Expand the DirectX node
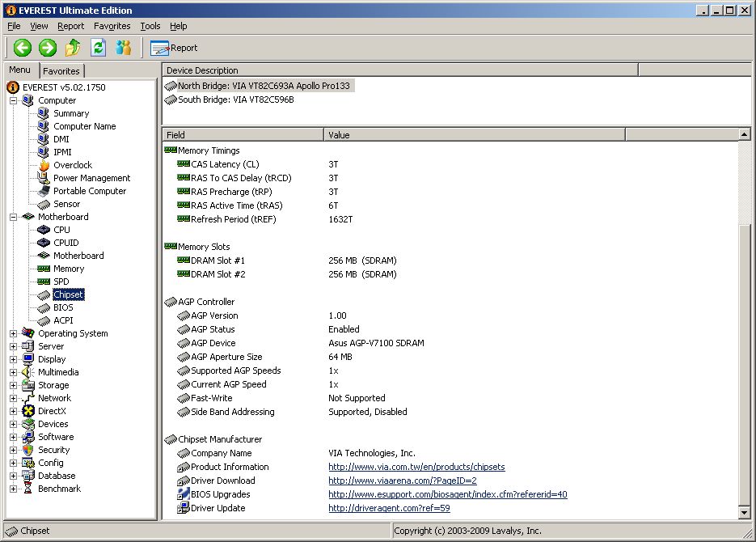Screen dimensions: 756x542 tap(14, 411)
